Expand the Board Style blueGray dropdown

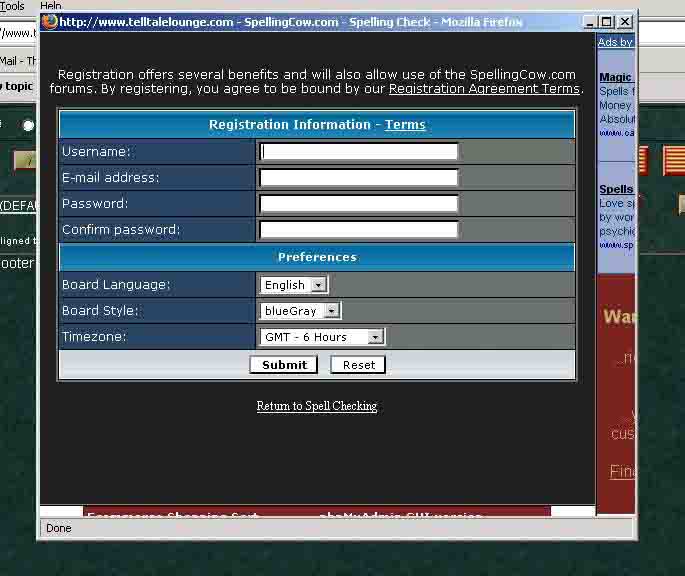pos(300,311)
